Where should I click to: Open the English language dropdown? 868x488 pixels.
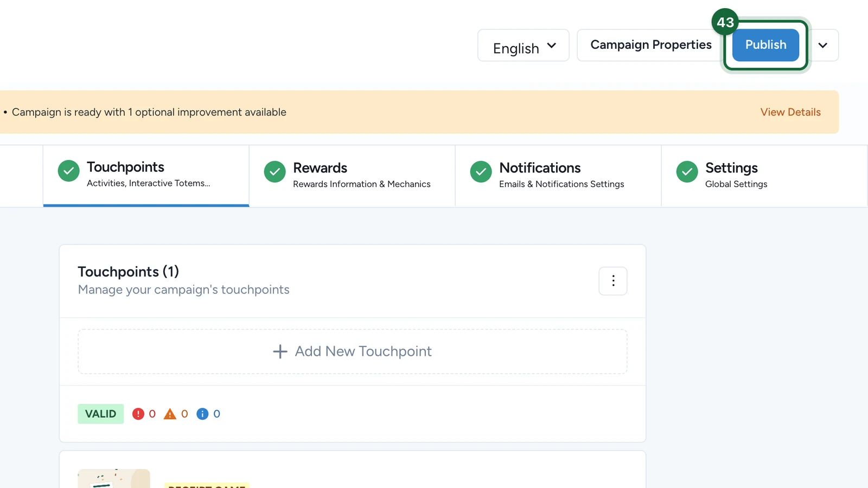pyautogui.click(x=523, y=46)
